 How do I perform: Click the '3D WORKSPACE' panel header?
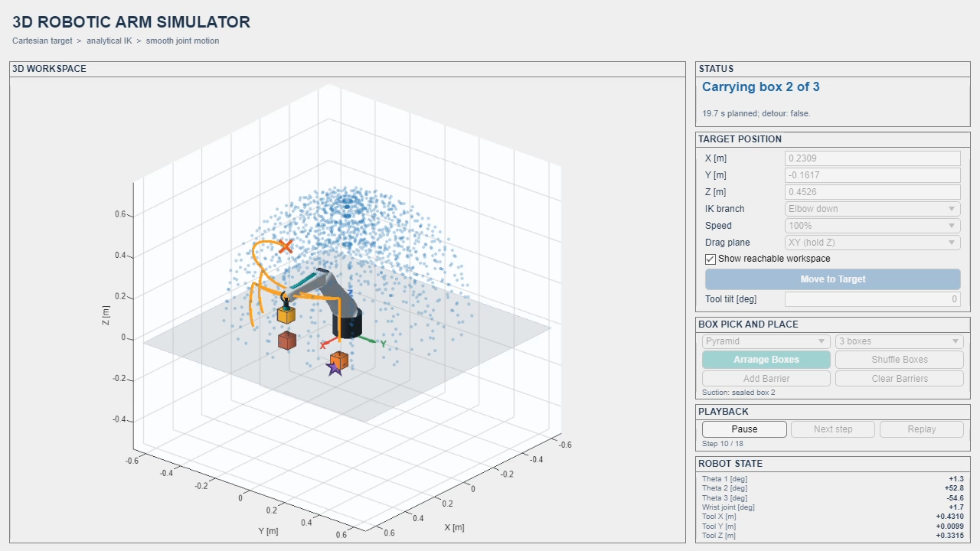click(49, 69)
